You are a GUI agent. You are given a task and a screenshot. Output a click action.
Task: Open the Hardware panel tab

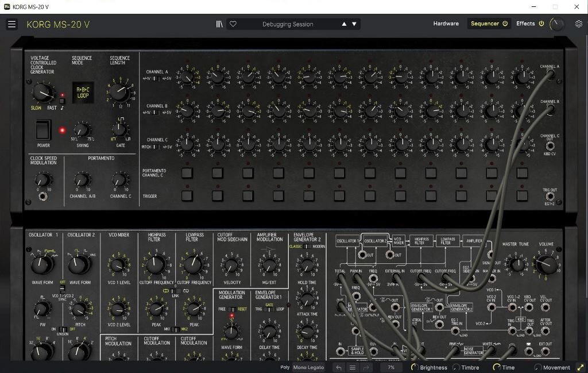click(x=446, y=23)
